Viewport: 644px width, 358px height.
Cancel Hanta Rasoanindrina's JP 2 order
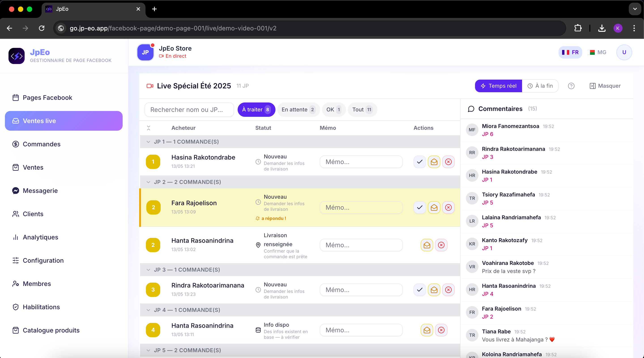coord(441,245)
